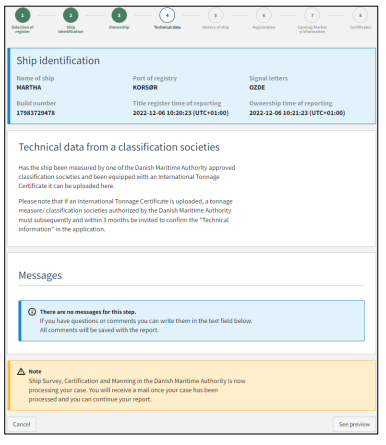Click the Note label in yellow box
The height and width of the screenshot is (445, 386).
(35, 371)
